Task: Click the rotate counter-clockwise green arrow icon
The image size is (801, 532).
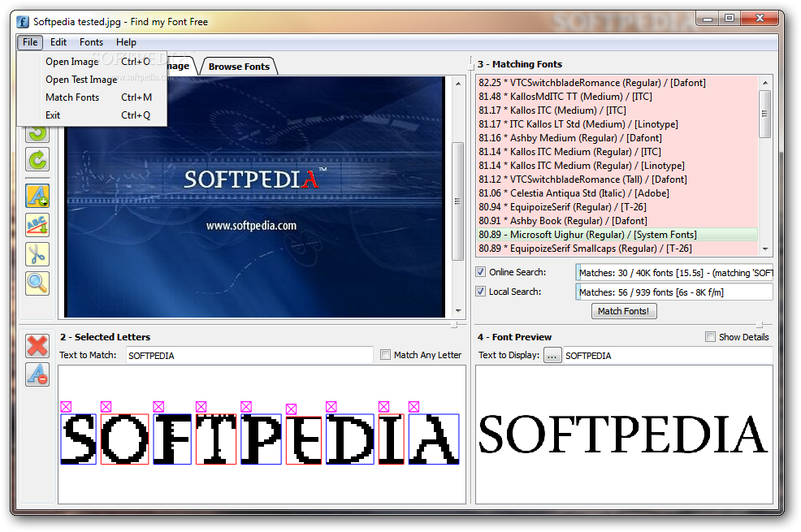Action: point(37,133)
